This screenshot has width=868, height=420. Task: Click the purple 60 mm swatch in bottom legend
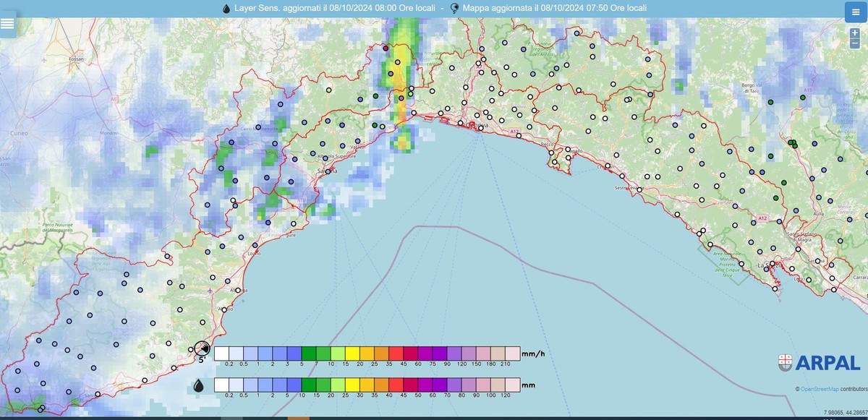pyautogui.click(x=439, y=385)
